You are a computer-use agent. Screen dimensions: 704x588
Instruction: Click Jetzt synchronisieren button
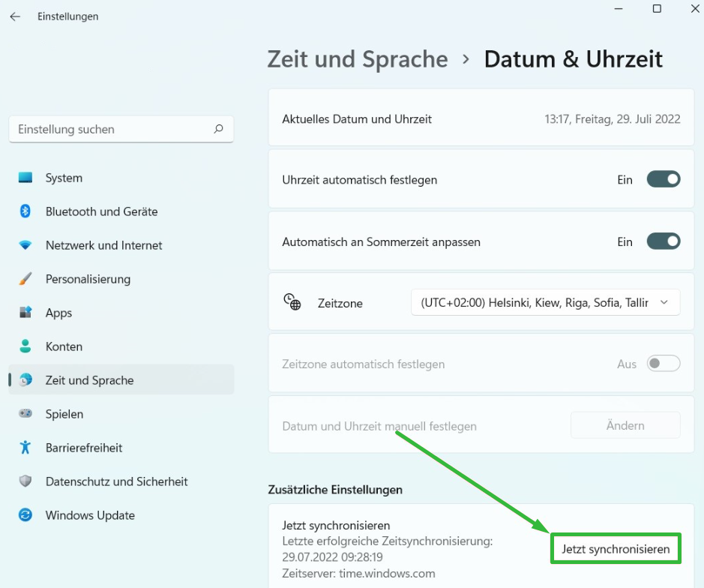click(x=616, y=548)
